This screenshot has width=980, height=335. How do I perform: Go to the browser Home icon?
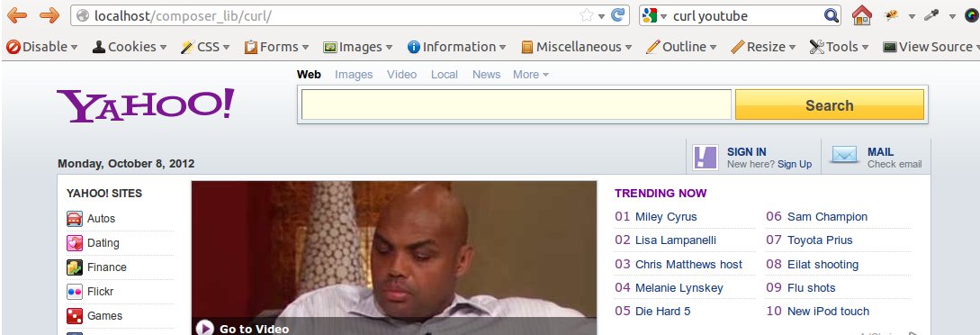862,15
